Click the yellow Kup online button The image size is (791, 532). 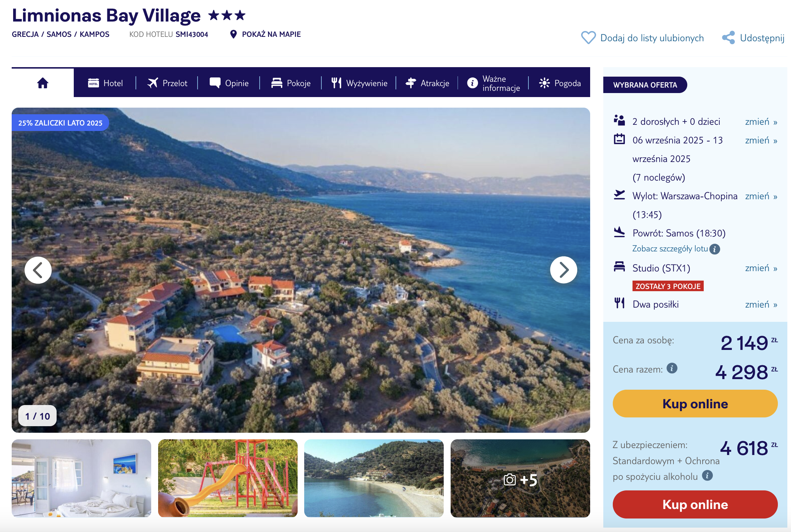coord(695,404)
